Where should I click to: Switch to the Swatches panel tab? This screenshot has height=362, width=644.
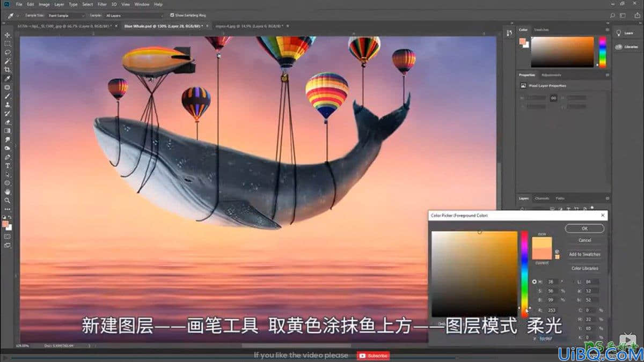pyautogui.click(x=541, y=30)
